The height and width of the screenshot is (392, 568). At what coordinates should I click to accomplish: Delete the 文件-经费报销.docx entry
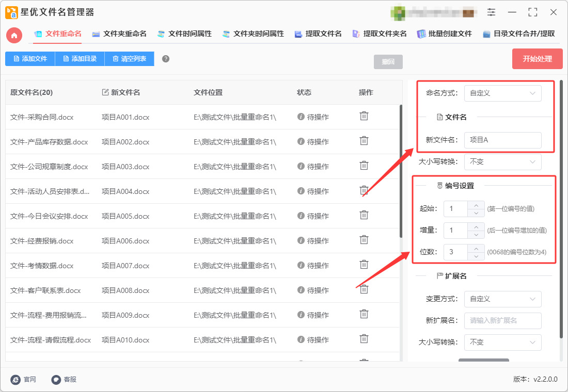pos(364,240)
